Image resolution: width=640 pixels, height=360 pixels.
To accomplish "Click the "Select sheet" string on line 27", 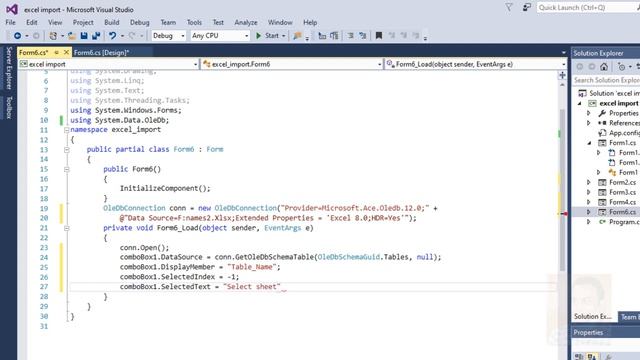I will (x=252, y=287).
